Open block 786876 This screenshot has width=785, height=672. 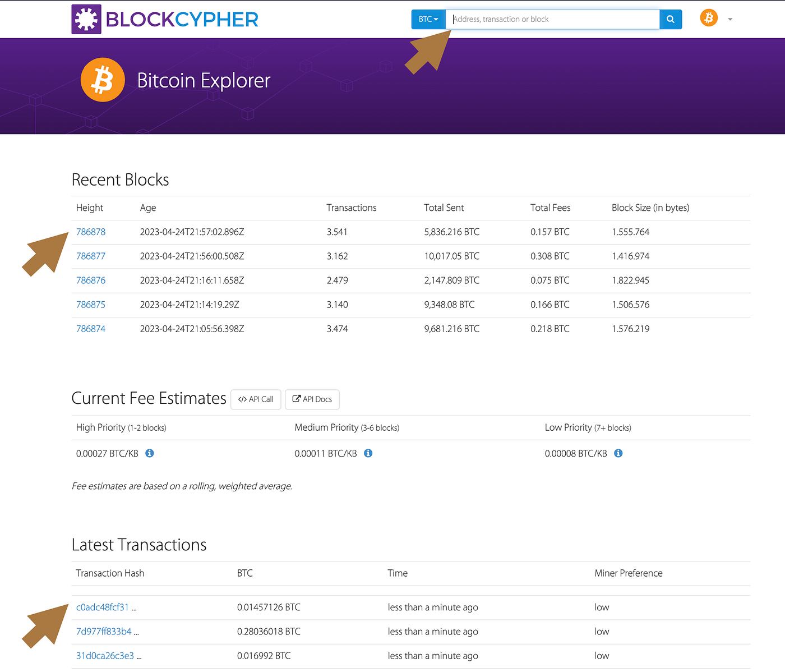coord(91,280)
